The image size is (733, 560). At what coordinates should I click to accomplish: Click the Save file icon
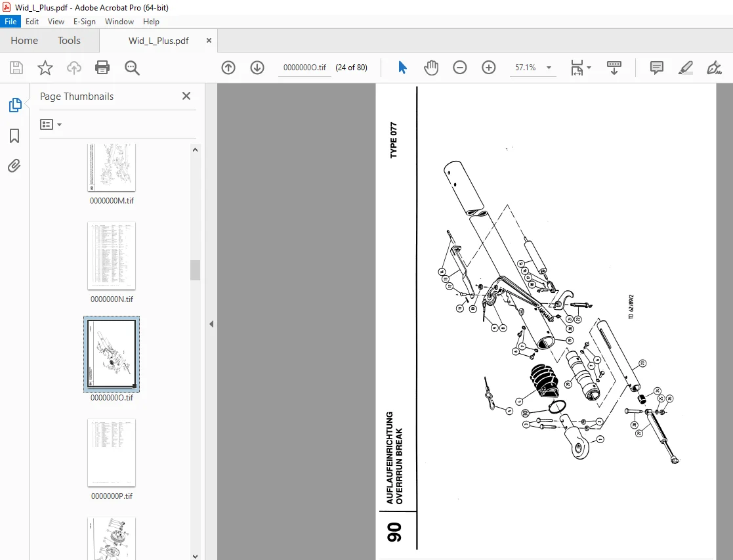coord(16,68)
